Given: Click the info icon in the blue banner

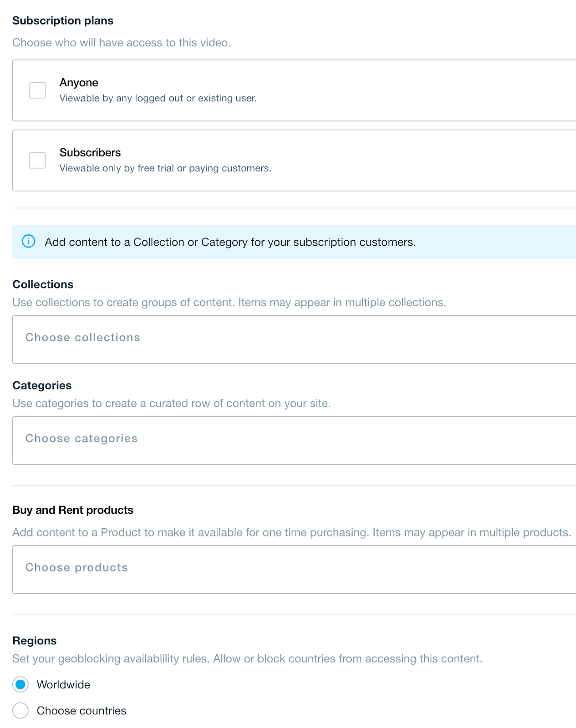Looking at the screenshot, I should 29,241.
